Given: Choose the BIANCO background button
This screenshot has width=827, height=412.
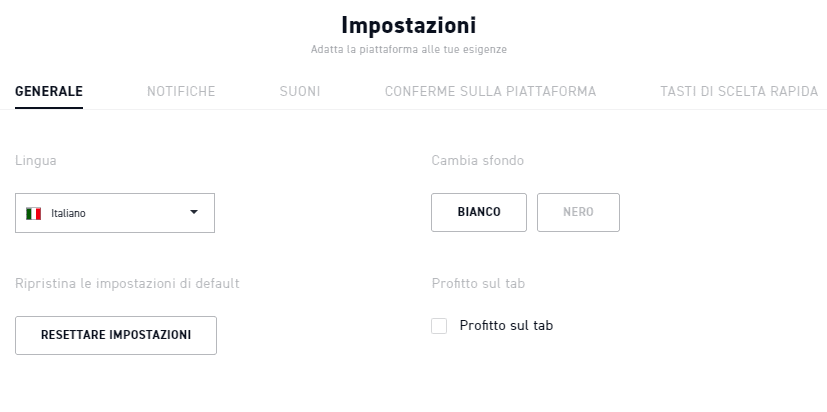Looking at the screenshot, I should (x=479, y=212).
